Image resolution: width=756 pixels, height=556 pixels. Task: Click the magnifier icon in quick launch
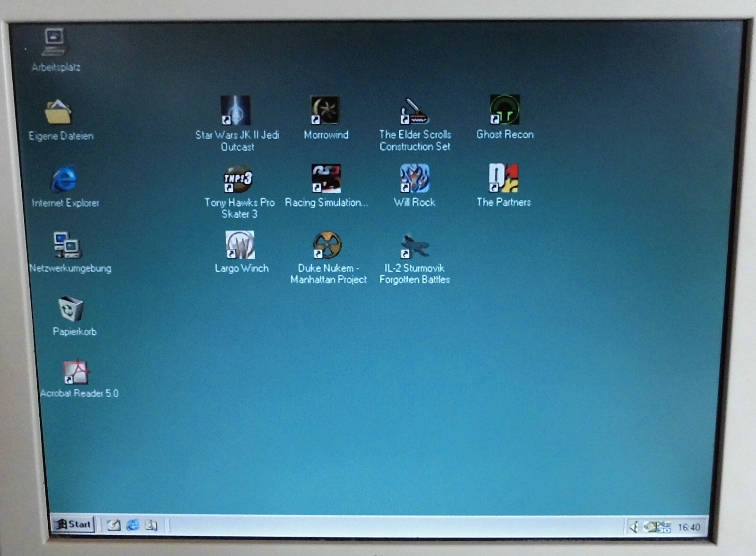coord(151,525)
